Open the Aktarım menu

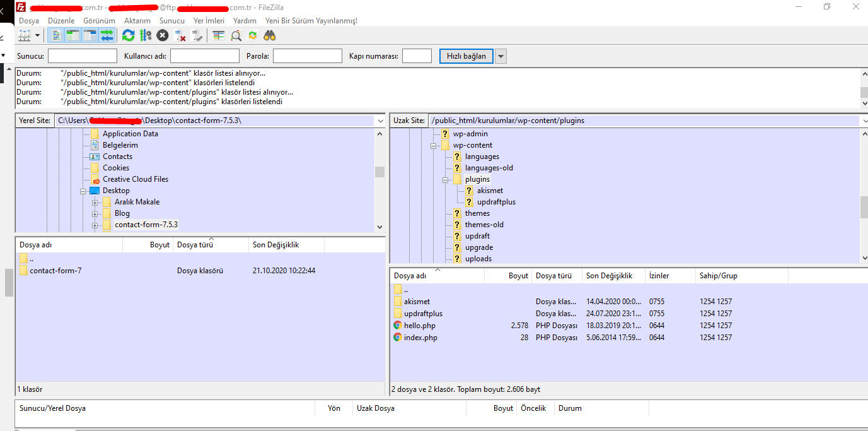pos(137,21)
